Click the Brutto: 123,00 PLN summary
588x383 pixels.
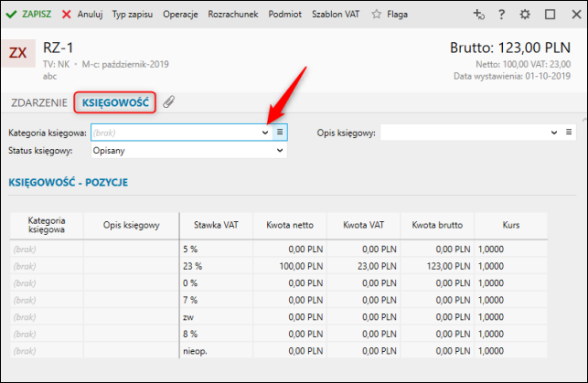tap(510, 48)
